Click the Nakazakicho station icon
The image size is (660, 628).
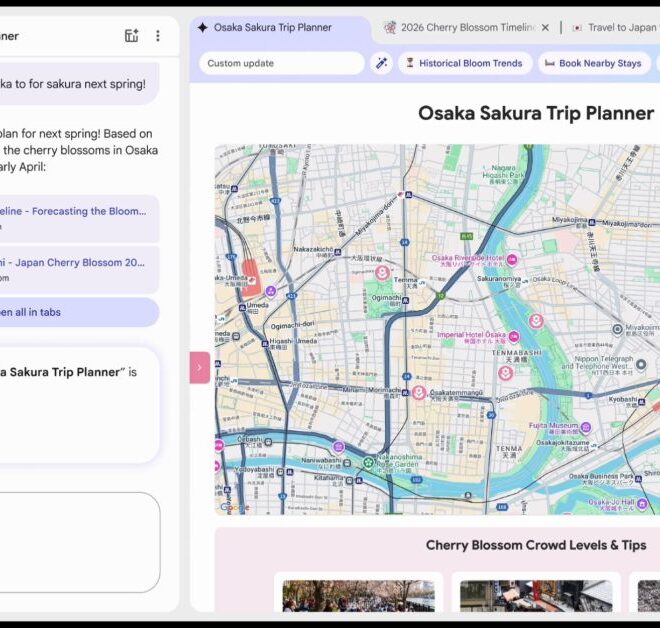click(x=338, y=252)
